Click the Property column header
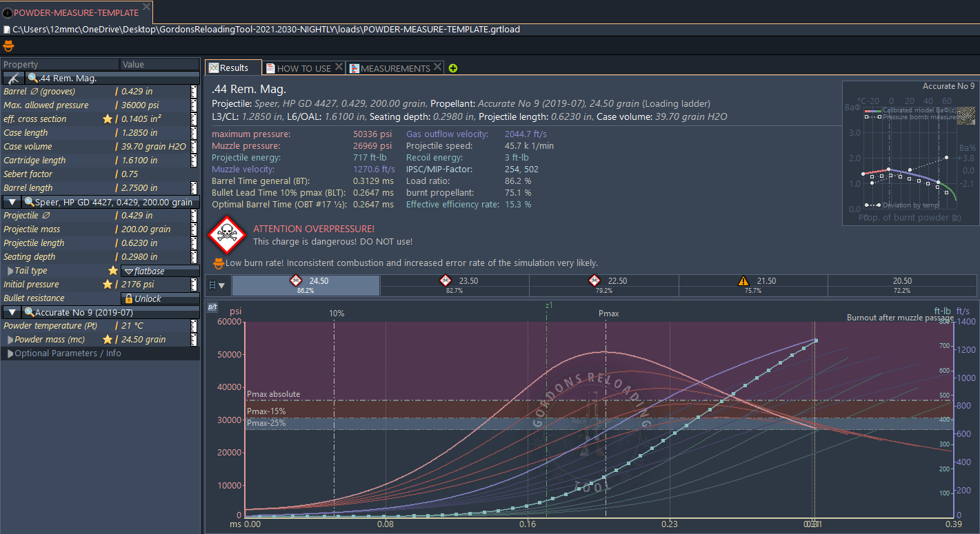The image size is (980, 534). [60, 64]
